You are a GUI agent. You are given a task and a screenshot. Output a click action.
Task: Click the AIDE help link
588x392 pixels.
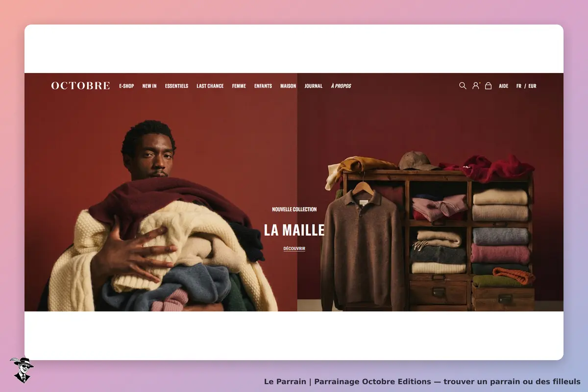pos(504,86)
